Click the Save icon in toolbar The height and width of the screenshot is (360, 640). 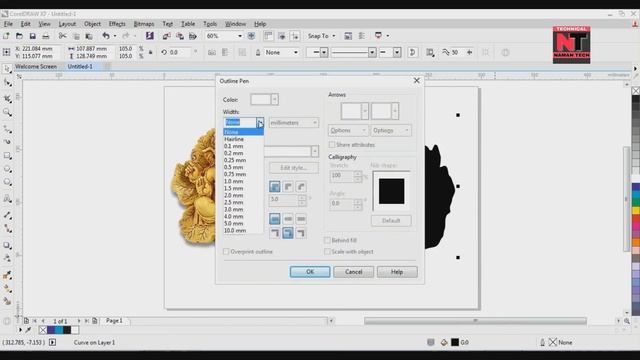(33, 36)
